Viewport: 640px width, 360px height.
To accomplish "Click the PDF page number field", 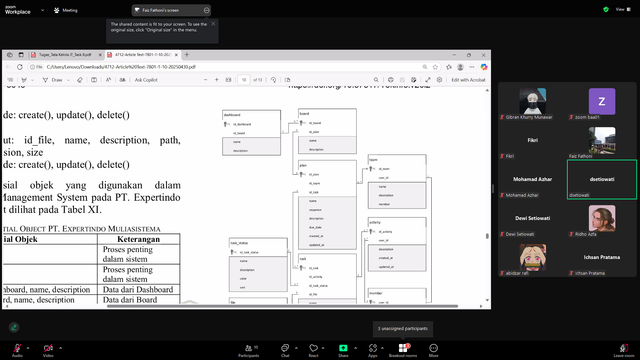I will tap(244, 80).
